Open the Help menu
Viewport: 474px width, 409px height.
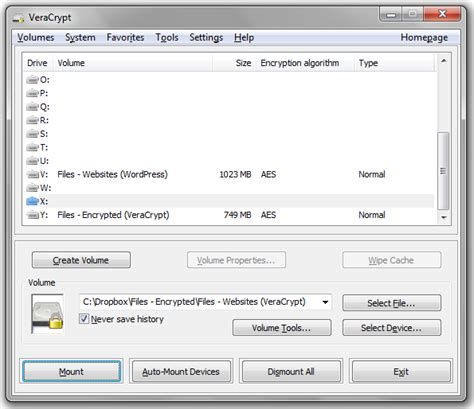click(x=244, y=37)
